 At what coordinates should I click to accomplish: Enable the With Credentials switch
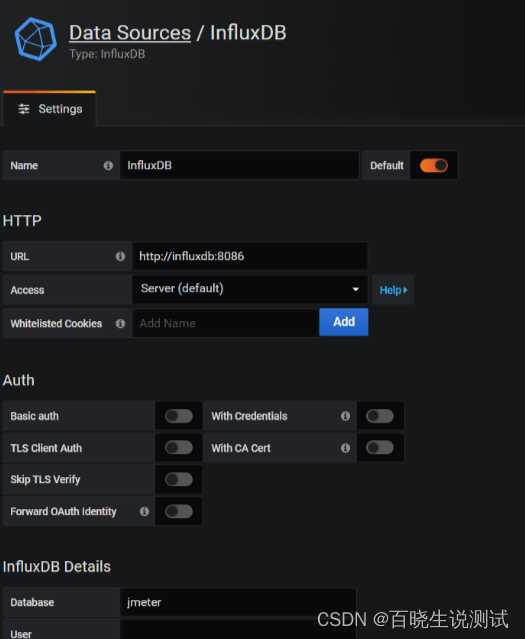pos(380,416)
